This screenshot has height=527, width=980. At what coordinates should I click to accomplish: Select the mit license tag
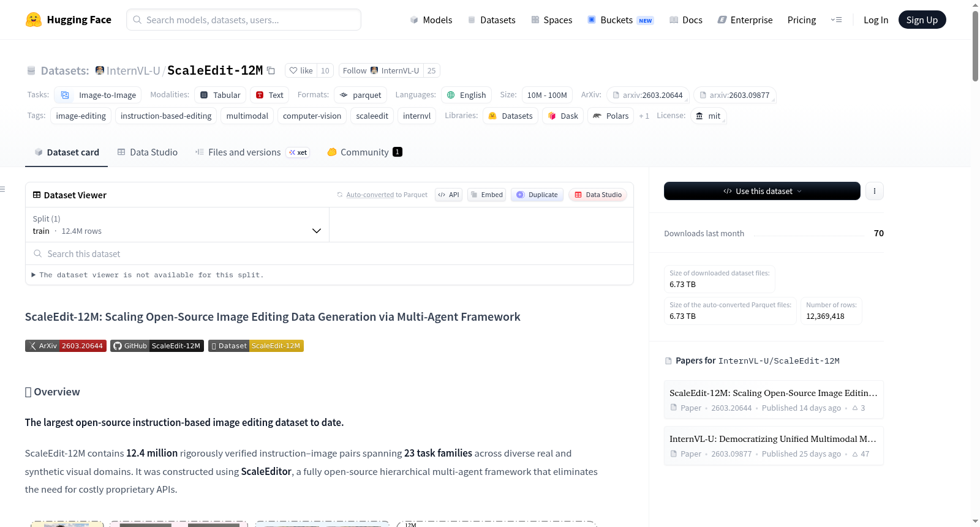coord(708,116)
